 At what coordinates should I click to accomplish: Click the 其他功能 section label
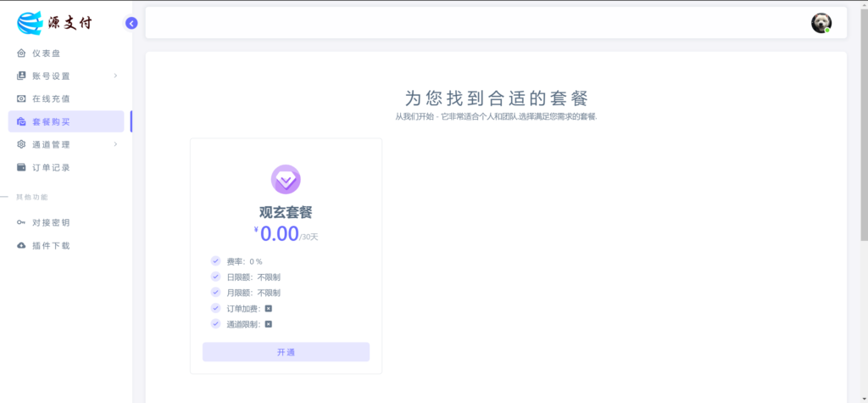[x=32, y=197]
